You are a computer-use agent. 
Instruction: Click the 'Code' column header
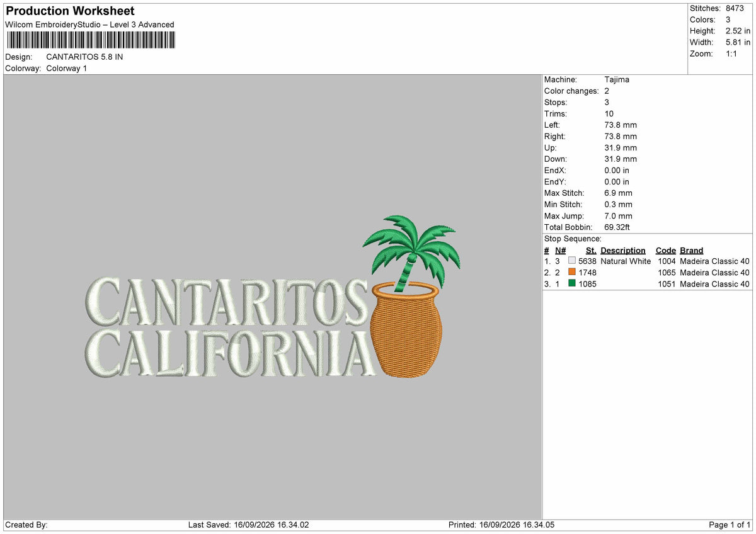(x=665, y=251)
